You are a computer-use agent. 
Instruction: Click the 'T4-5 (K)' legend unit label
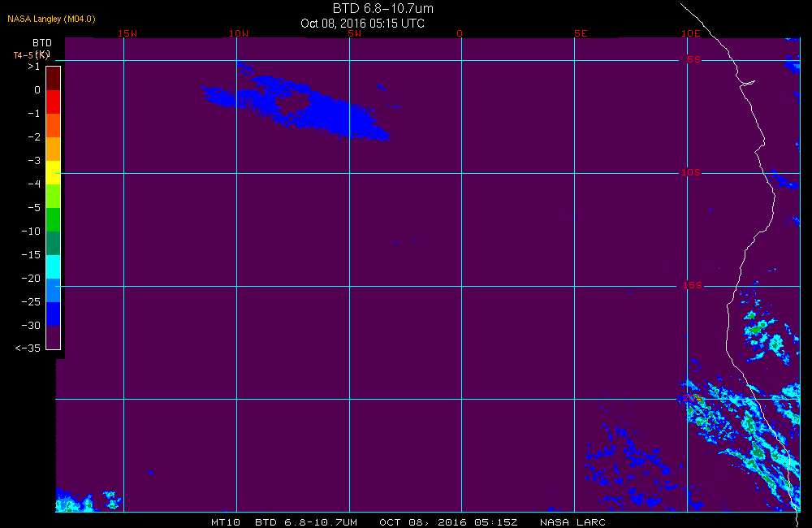point(32,55)
